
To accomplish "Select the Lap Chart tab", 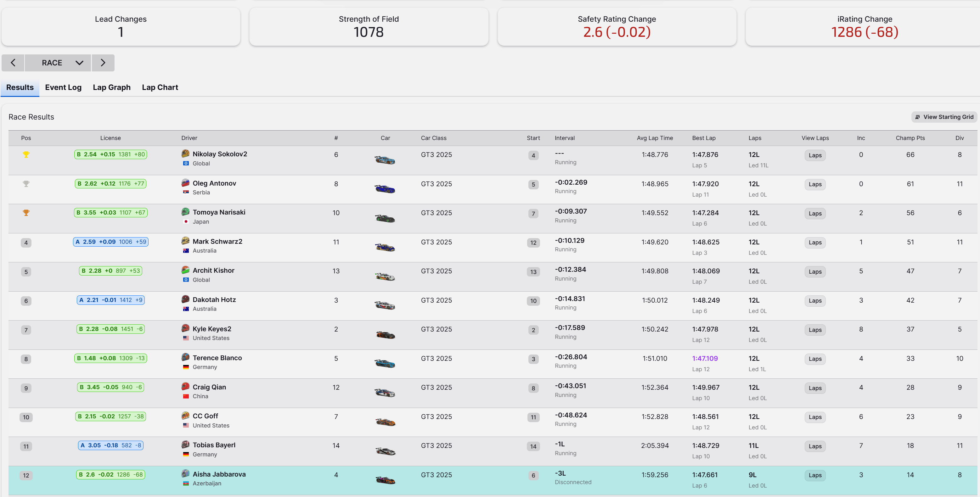I will coord(160,87).
